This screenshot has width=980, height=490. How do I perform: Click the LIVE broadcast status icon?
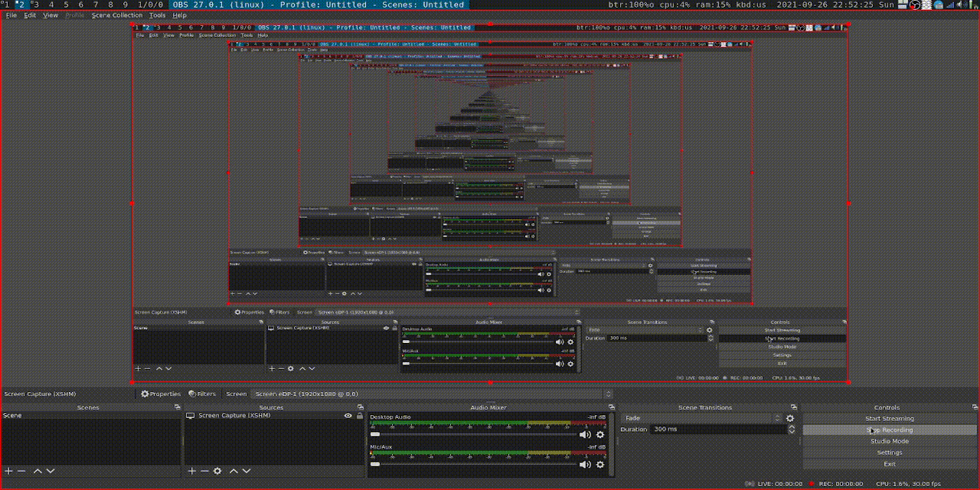[750, 484]
